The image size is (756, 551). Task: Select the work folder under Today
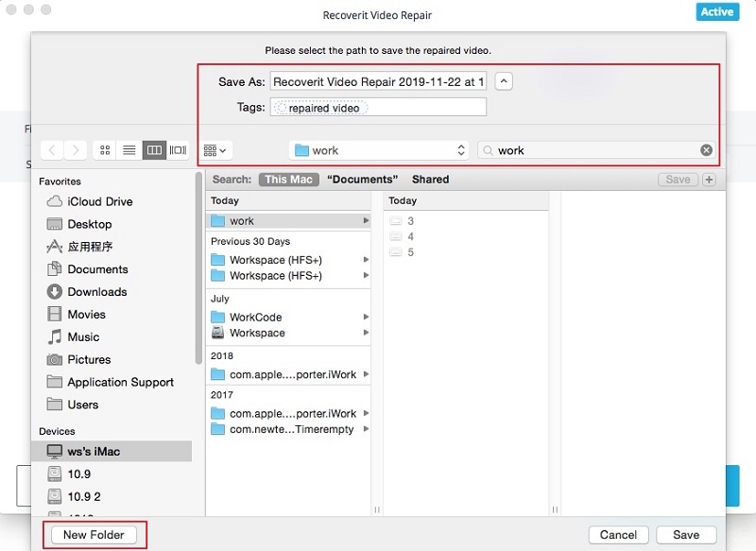tap(288, 221)
